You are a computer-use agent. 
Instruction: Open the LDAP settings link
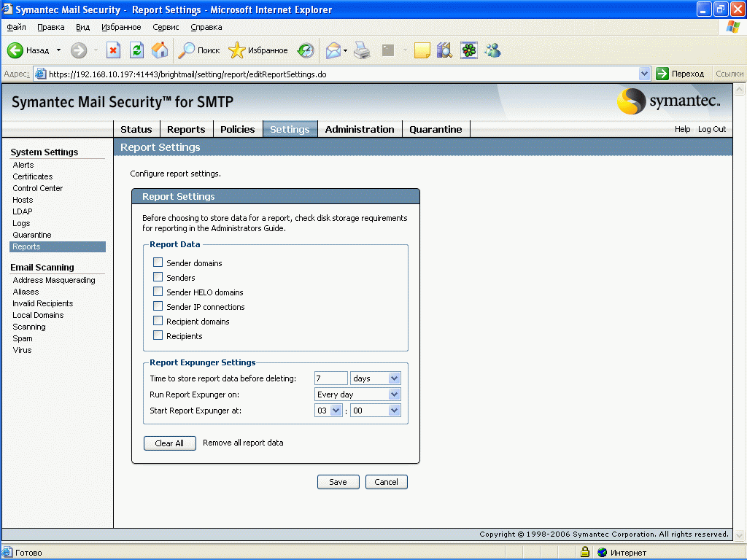(23, 211)
